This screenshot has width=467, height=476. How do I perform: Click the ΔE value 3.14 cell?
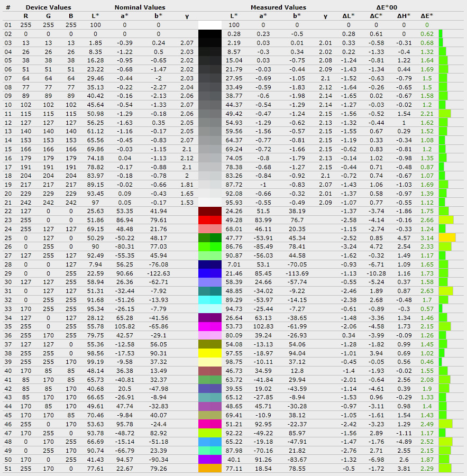426,237
